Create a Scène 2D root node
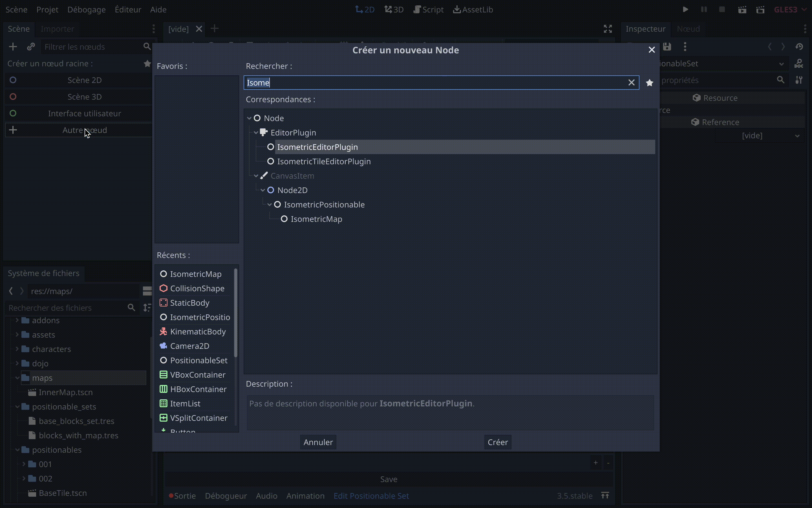The height and width of the screenshot is (508, 812). coord(78,80)
